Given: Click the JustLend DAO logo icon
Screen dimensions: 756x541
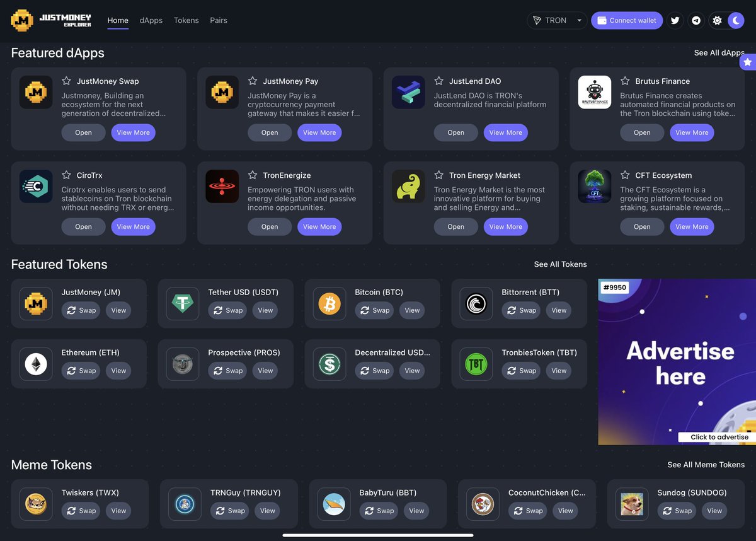Looking at the screenshot, I should (408, 92).
